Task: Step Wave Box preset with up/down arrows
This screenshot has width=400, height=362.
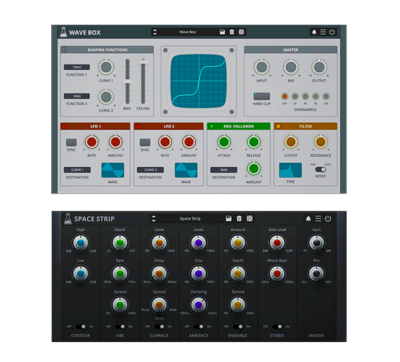Action: pyautogui.click(x=155, y=32)
